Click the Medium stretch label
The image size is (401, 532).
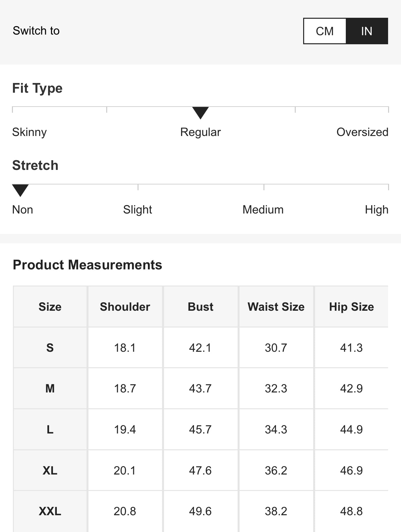pos(263,210)
